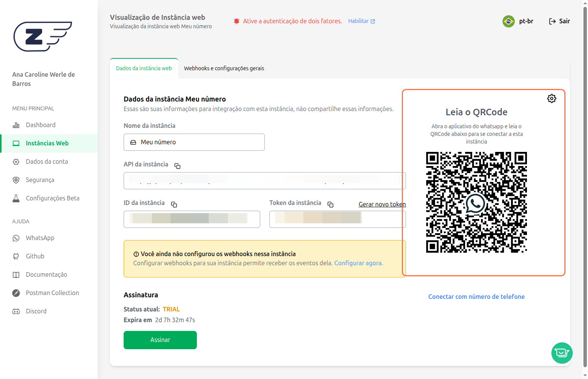The image size is (588, 379).
Task: Open the pt-br language selector
Action: coord(526,21)
